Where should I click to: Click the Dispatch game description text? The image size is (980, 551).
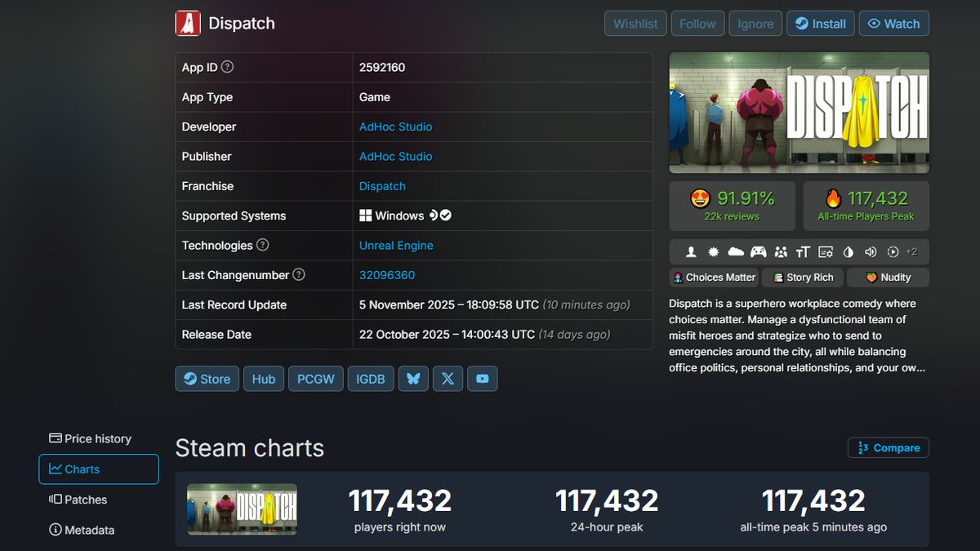[796, 335]
